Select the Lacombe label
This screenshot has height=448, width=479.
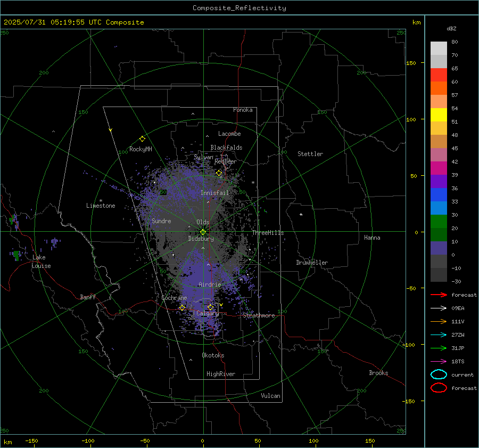[229, 134]
